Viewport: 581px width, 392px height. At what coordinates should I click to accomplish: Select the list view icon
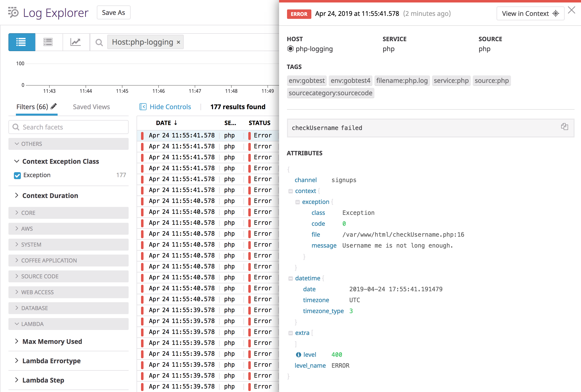tap(22, 42)
